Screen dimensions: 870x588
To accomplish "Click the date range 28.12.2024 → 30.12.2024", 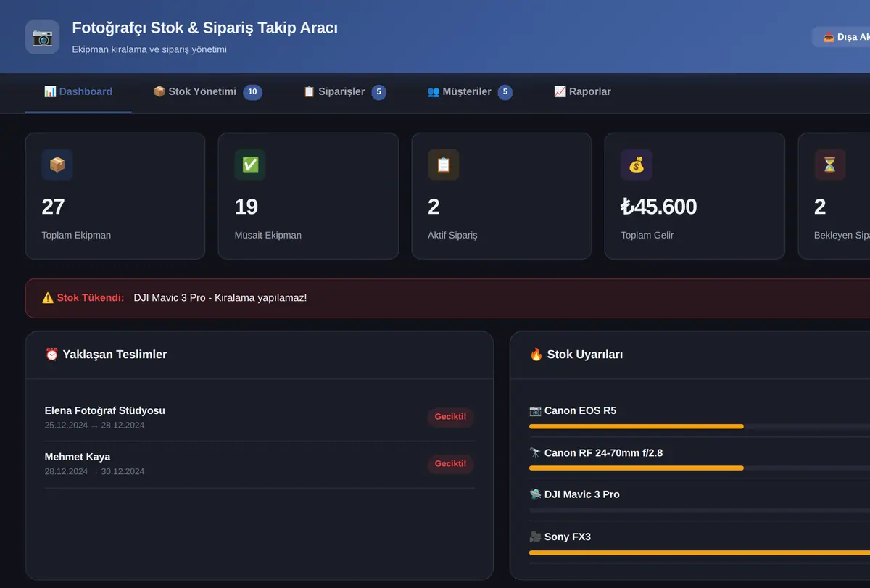I will [94, 471].
